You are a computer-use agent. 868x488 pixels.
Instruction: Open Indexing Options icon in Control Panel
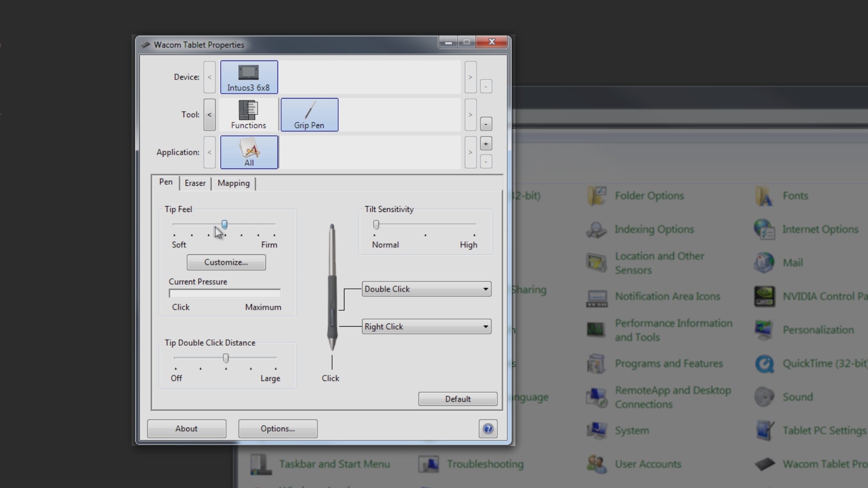(597, 230)
